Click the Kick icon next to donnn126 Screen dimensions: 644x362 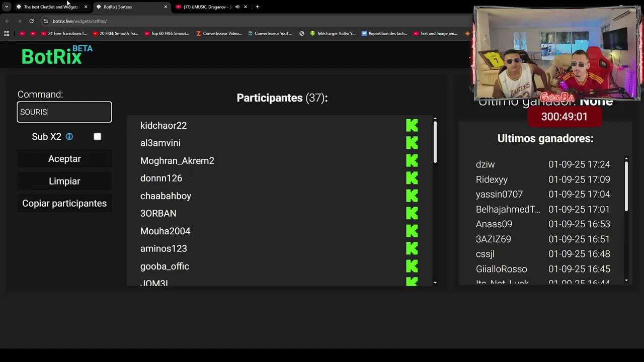(x=412, y=178)
